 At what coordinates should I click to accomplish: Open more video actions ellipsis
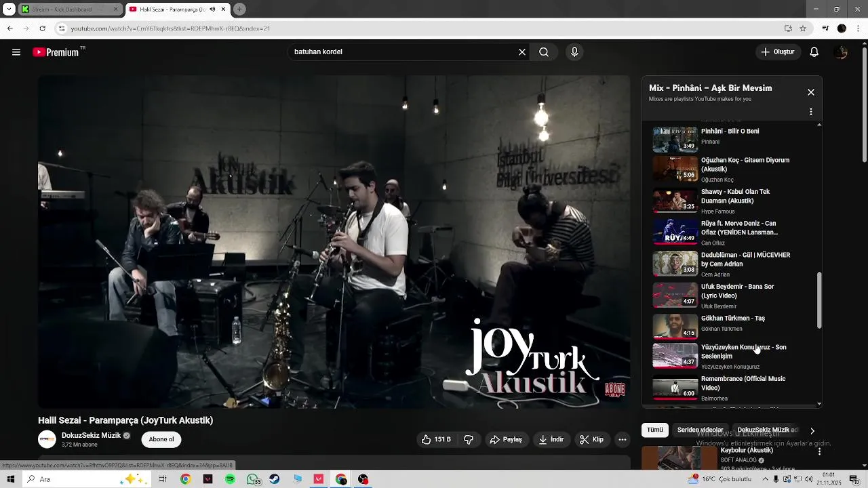coord(623,440)
